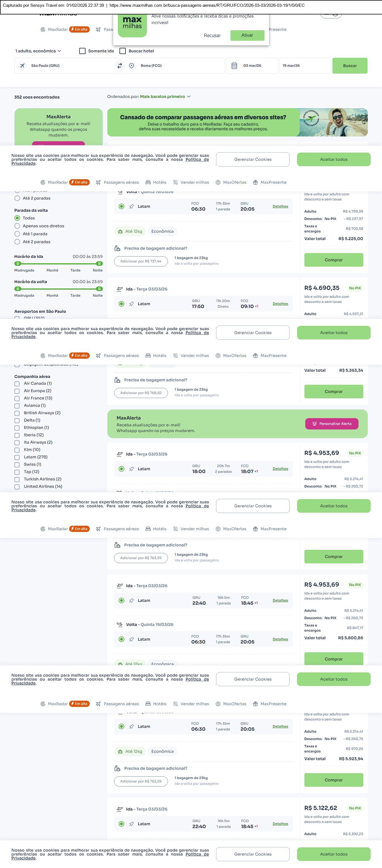Click the luggage icon next to Precisa de bagagem adicional

(x=117, y=248)
